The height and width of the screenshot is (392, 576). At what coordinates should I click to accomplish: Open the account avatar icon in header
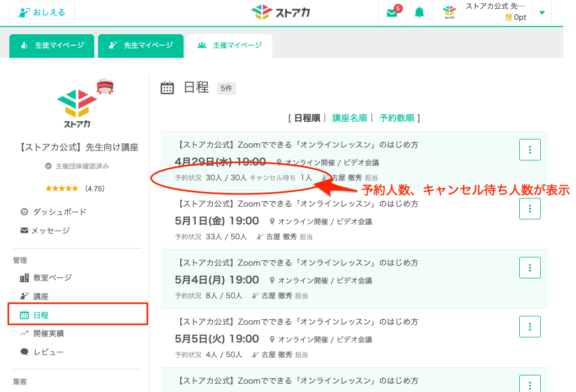point(449,13)
